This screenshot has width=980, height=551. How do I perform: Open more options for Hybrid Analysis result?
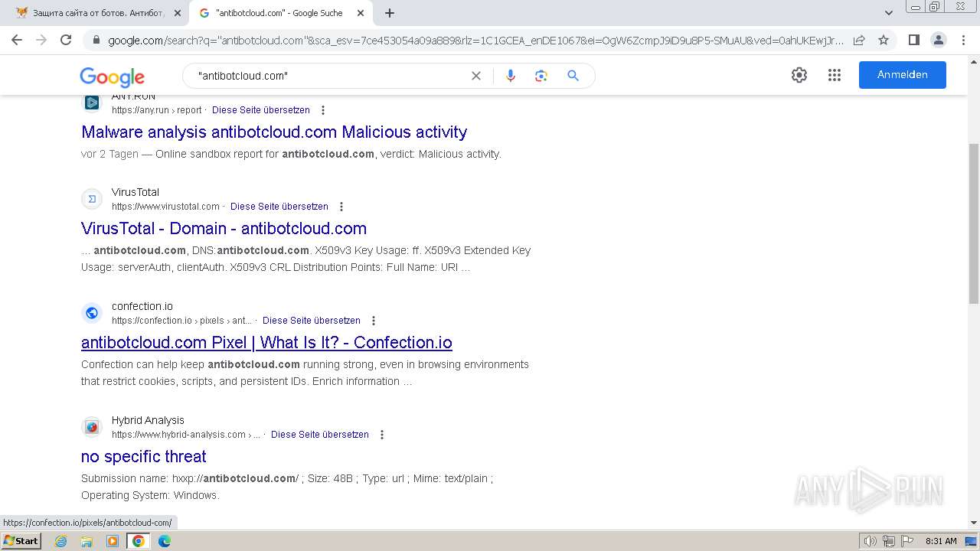point(382,435)
